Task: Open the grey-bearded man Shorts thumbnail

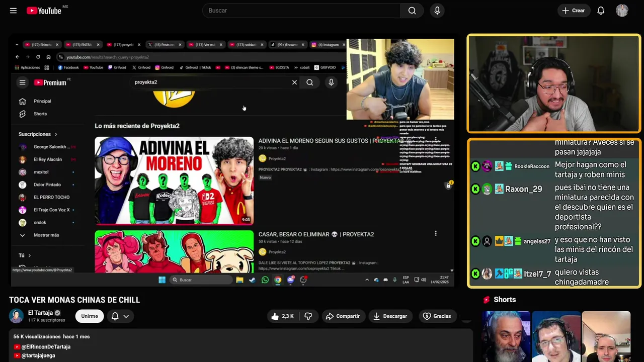Action: coord(506,336)
